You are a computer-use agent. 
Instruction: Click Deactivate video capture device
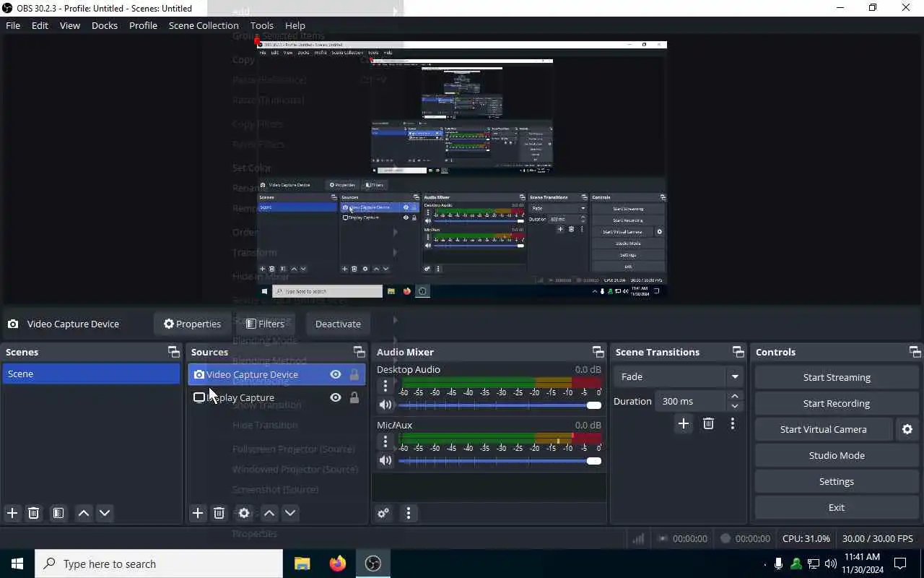pyautogui.click(x=338, y=324)
